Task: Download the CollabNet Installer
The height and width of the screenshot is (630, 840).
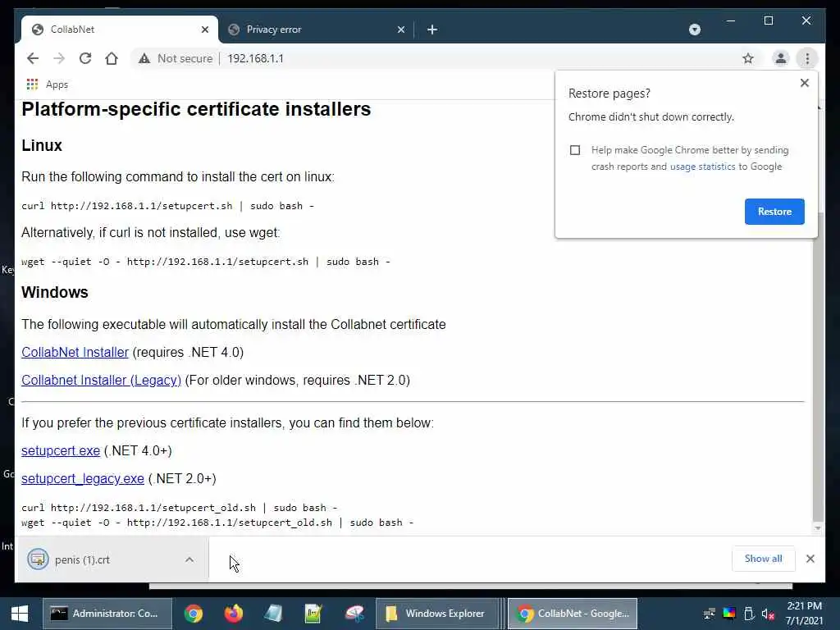Action: click(x=75, y=352)
